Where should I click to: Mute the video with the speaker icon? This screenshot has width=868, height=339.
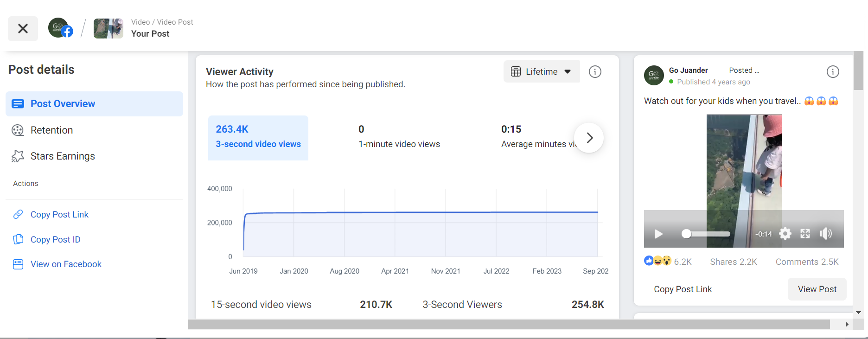825,234
